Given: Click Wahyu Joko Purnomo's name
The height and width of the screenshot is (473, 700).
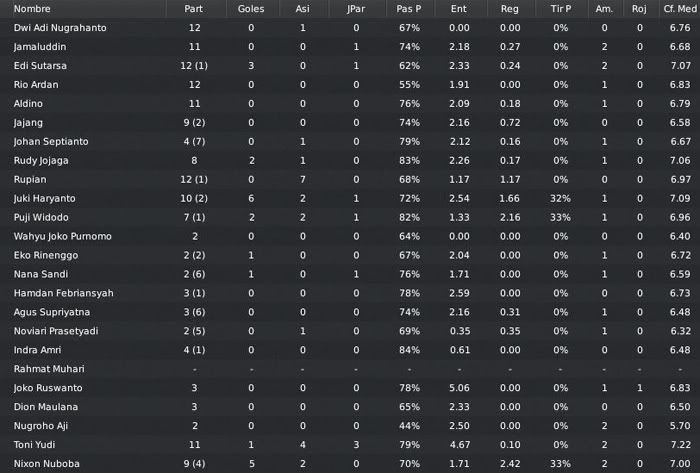Looking at the screenshot, I should point(62,236).
